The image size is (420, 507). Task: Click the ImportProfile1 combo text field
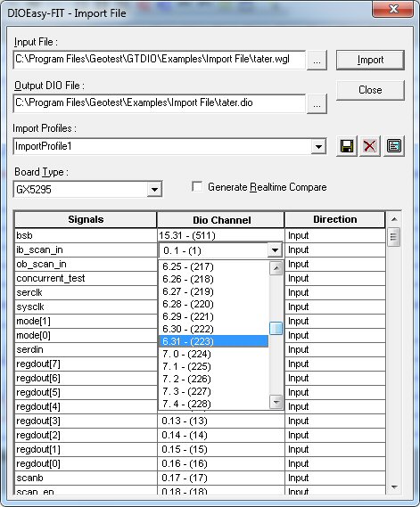click(x=162, y=146)
